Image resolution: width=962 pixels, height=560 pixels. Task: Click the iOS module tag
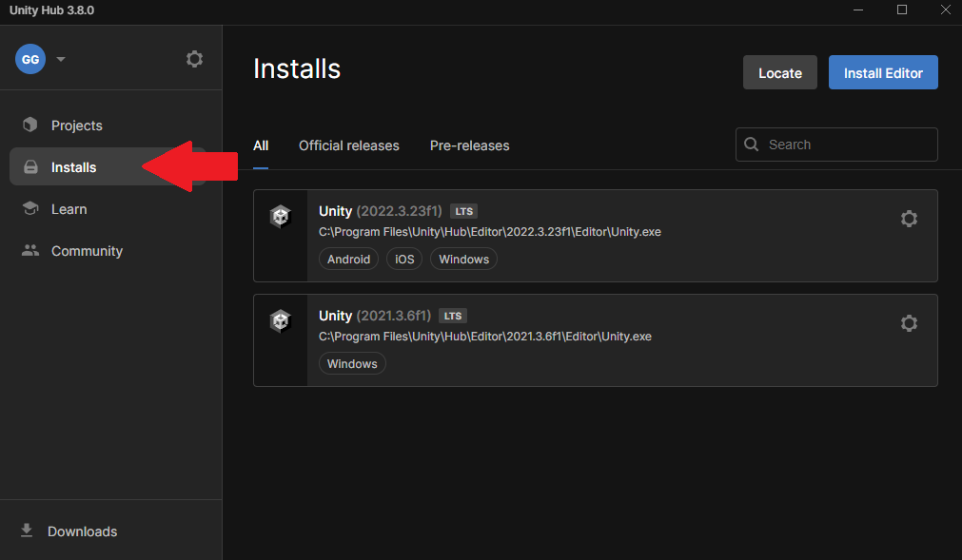[404, 260]
